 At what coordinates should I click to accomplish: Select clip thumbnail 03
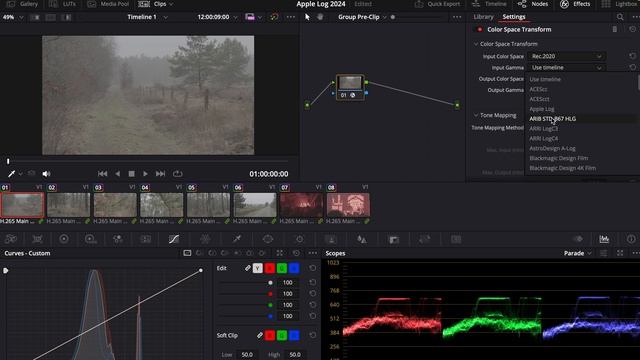pyautogui.click(x=115, y=205)
